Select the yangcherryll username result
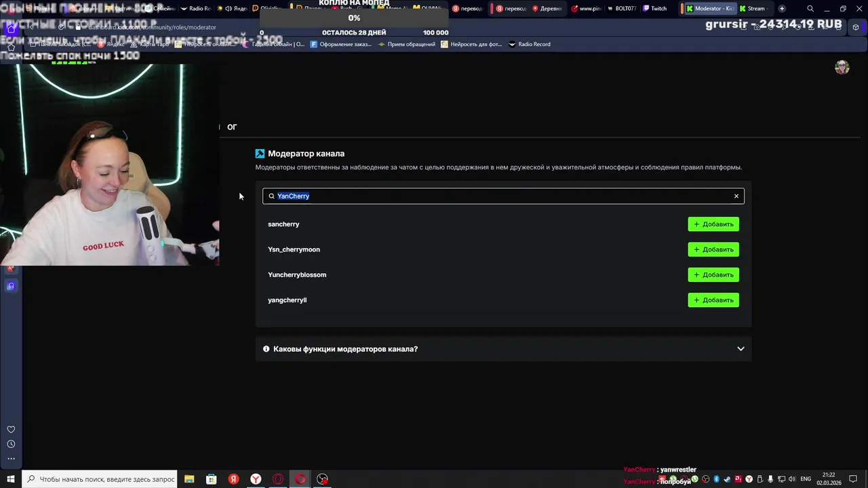Image resolution: width=868 pixels, height=488 pixels. tap(287, 300)
